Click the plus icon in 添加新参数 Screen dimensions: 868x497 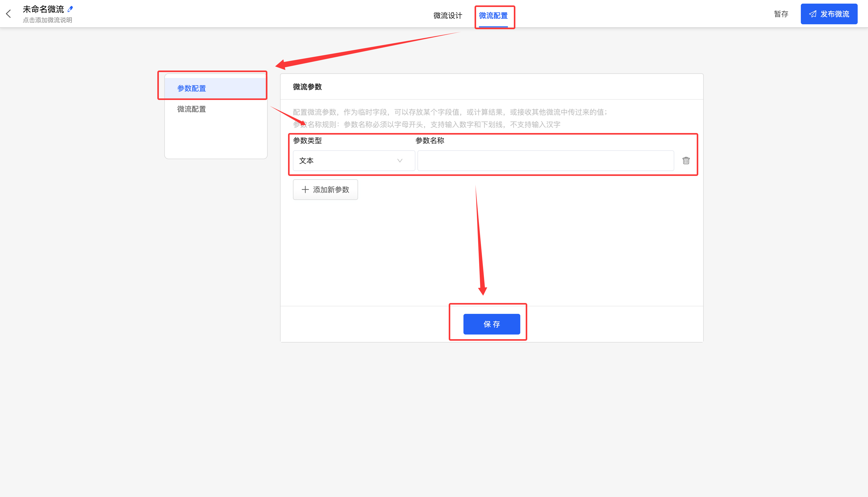click(305, 189)
